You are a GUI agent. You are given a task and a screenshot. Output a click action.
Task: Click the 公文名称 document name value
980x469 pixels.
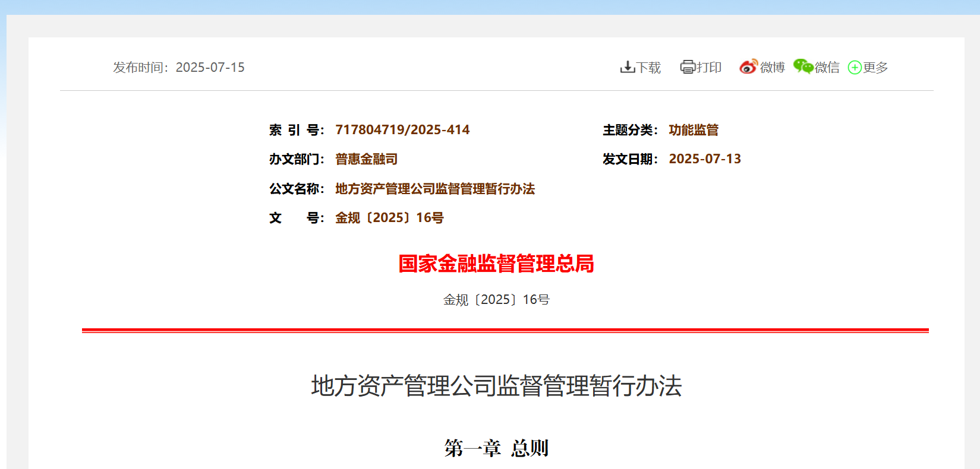[435, 189]
